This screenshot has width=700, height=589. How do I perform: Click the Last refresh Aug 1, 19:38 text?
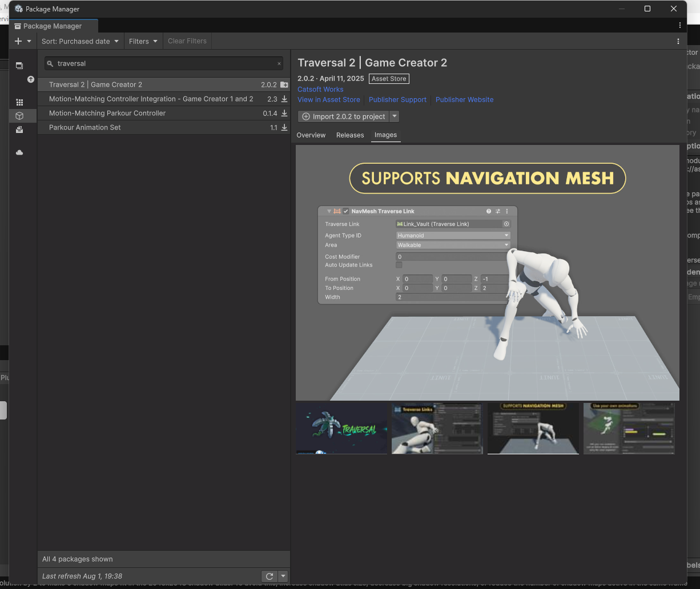82,576
